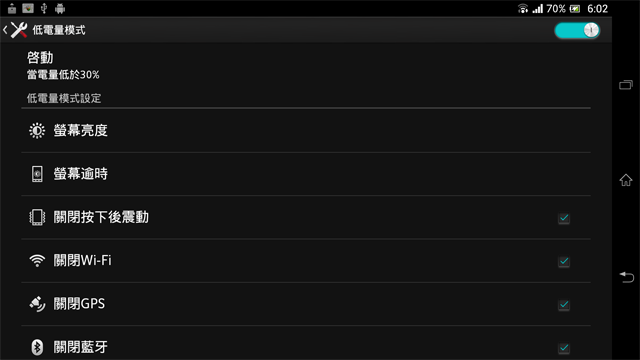Screen dimensions: 640x360
Task: Go to home screen via navigation bar
Action: click(x=626, y=180)
